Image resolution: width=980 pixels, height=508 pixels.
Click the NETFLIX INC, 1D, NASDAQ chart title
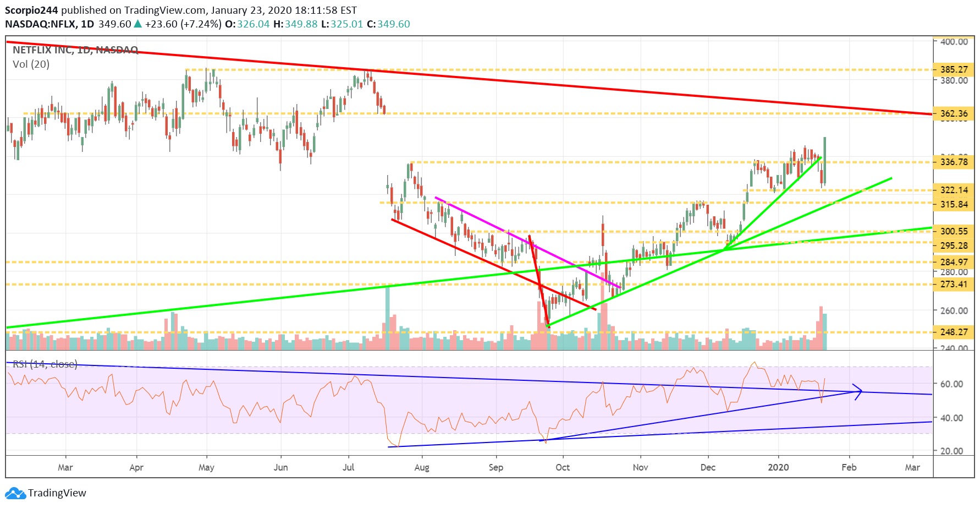click(75, 50)
